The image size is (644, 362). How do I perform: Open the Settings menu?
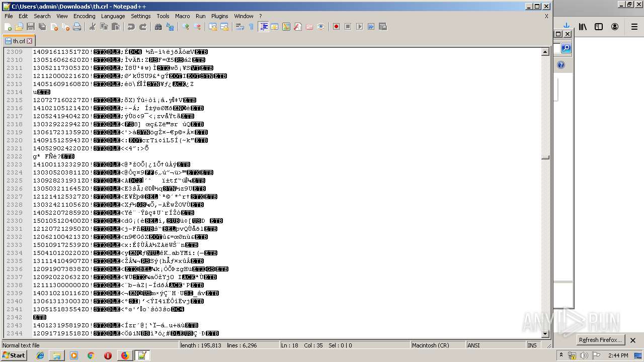[141, 16]
